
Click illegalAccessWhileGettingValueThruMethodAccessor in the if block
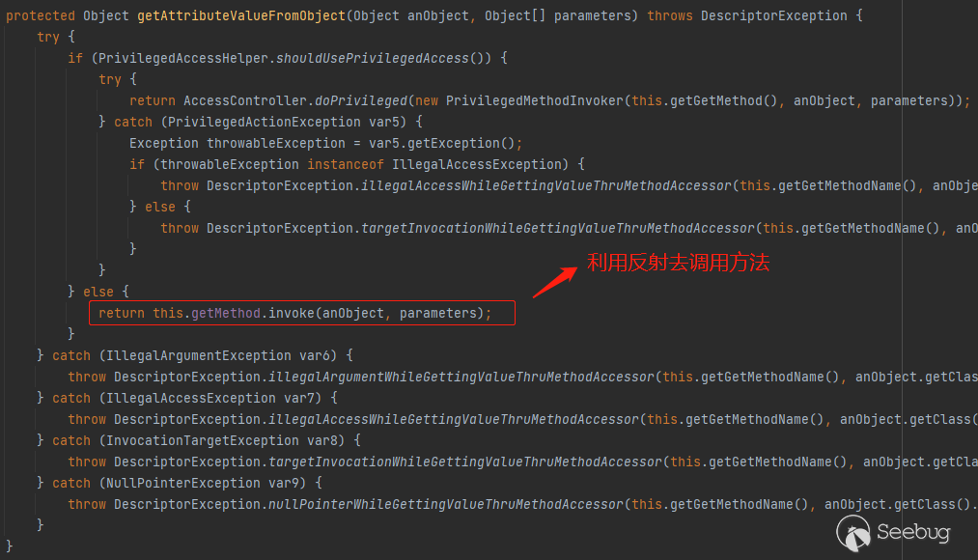tap(546, 185)
